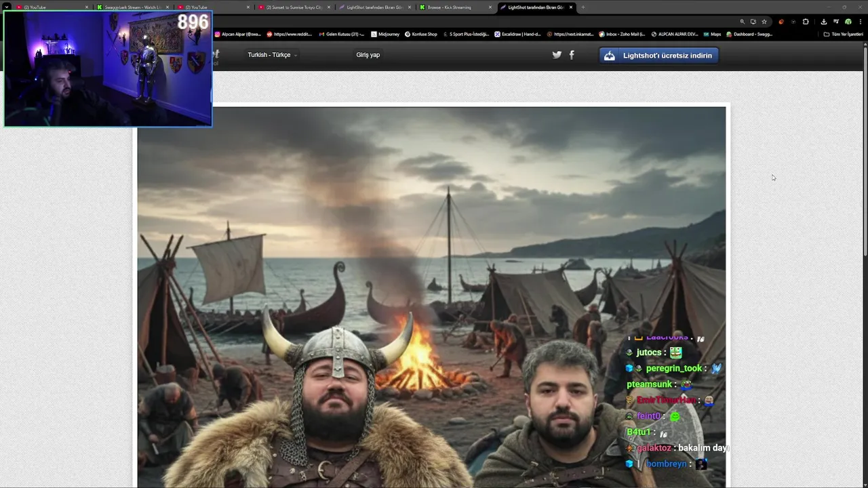The image size is (868, 488).
Task: Close the 'Sunset to Sunrise Tokyo' tab
Action: [x=329, y=7]
